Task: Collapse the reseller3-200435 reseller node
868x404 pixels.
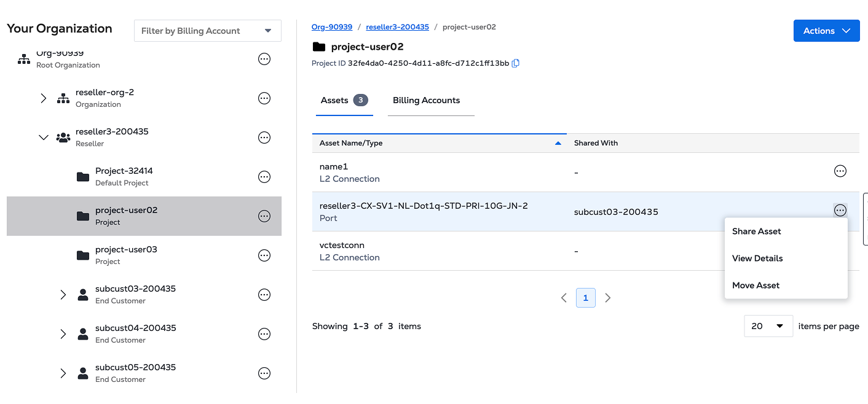Action: pos(43,138)
